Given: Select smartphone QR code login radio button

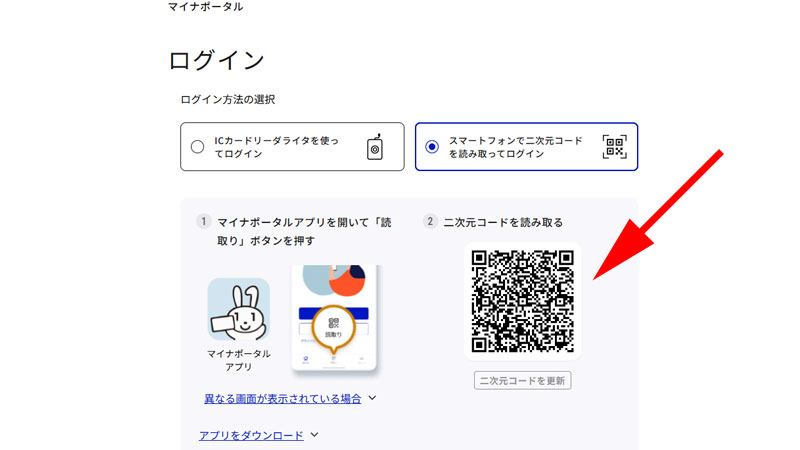Looking at the screenshot, I should (432, 147).
